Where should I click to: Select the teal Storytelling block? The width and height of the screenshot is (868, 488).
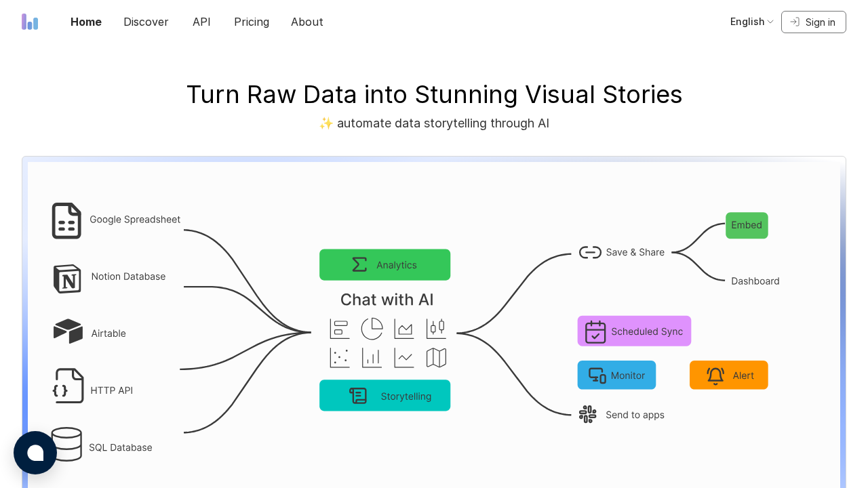(x=384, y=396)
